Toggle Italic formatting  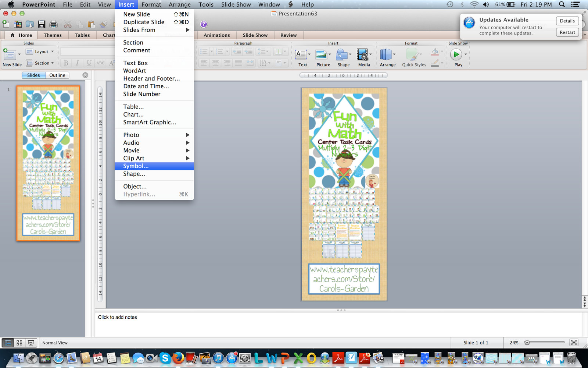pyautogui.click(x=77, y=63)
